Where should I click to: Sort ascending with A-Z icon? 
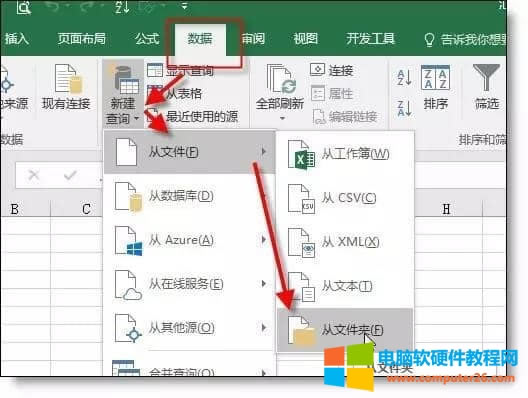[x=404, y=77]
